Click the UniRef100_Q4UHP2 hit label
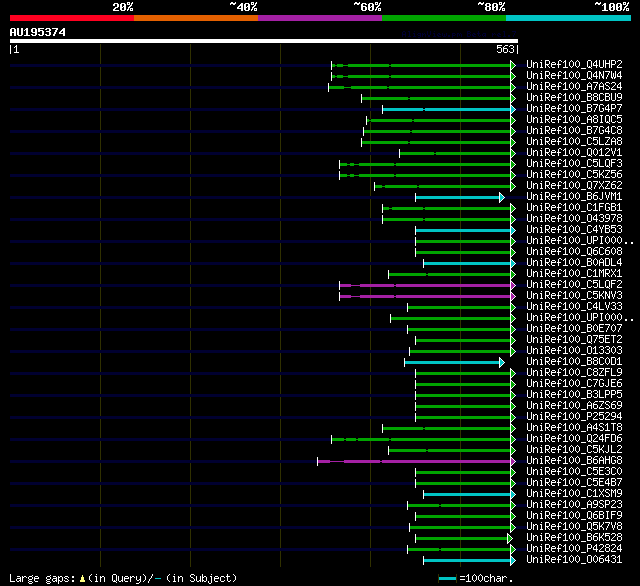Image resolution: width=640 pixels, height=586 pixels. coord(574,64)
